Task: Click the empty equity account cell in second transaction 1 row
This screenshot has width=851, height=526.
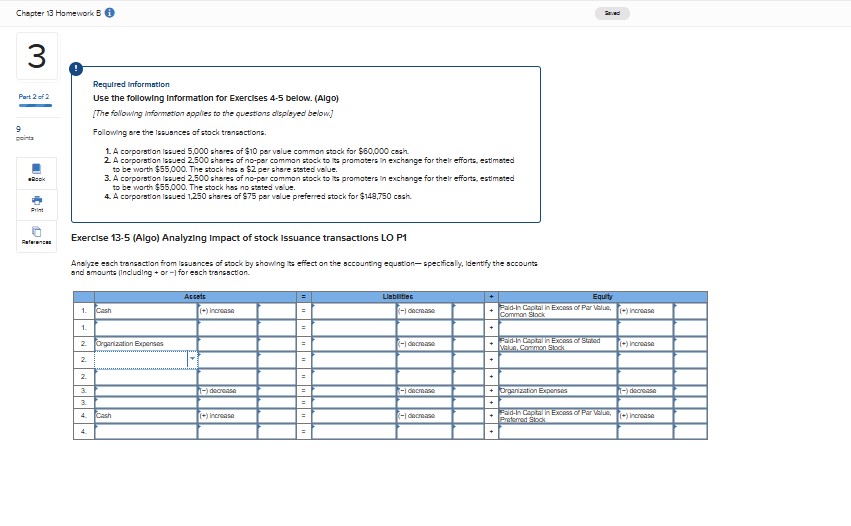Action: click(x=558, y=328)
